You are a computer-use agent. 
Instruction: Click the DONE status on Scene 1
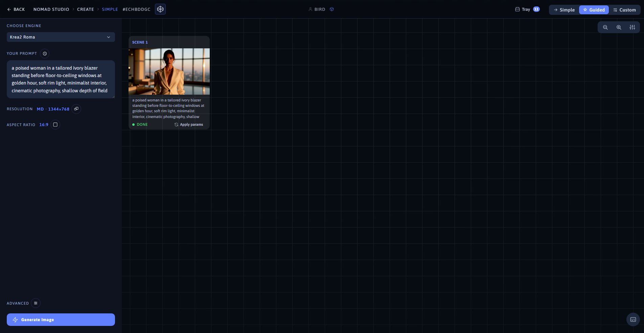click(140, 125)
